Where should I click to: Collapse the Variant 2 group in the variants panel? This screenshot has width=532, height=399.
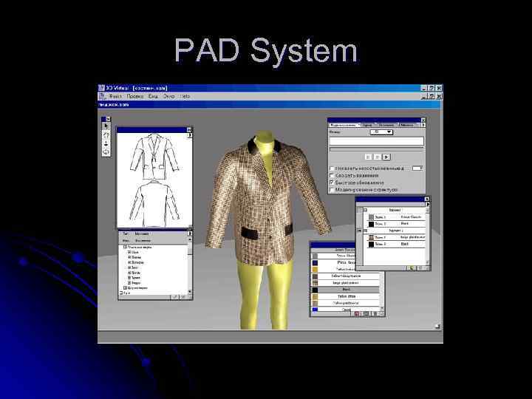(366, 231)
